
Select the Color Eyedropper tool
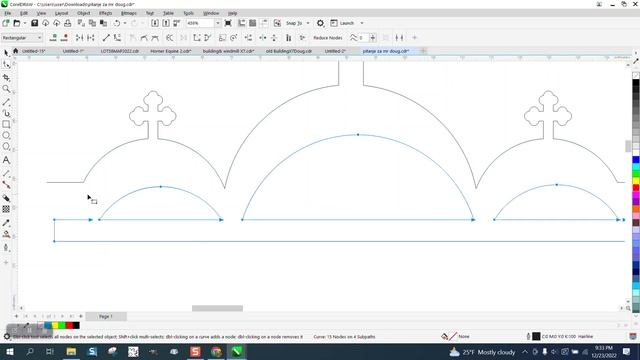(6, 223)
